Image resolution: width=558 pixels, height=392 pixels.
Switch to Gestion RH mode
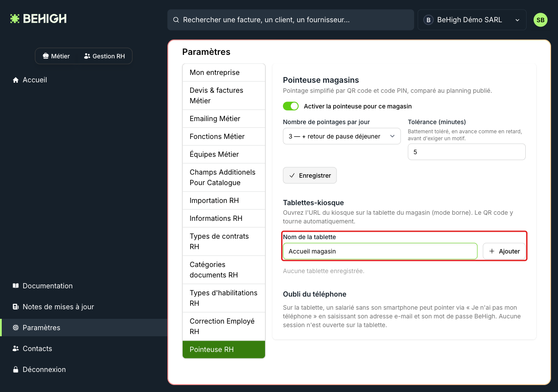pos(105,56)
